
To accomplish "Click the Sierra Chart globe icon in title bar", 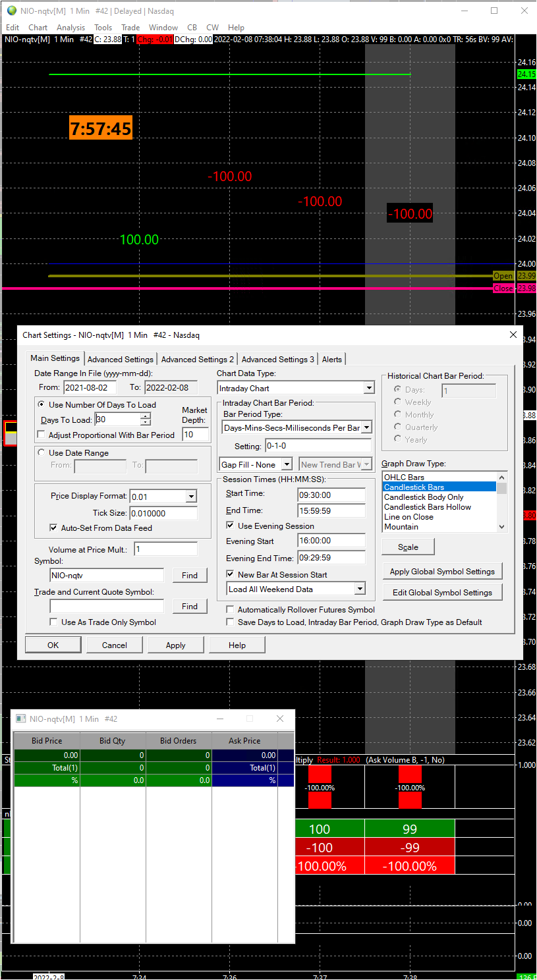I will click(x=11, y=11).
